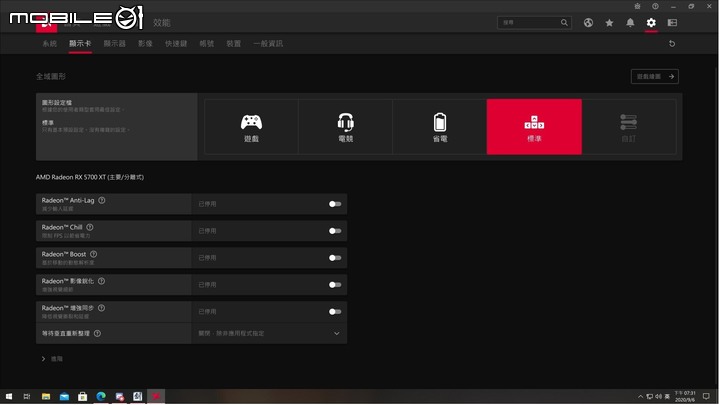Enable the Radeon Chill switch
The width and height of the screenshot is (720, 405).
(x=335, y=231)
